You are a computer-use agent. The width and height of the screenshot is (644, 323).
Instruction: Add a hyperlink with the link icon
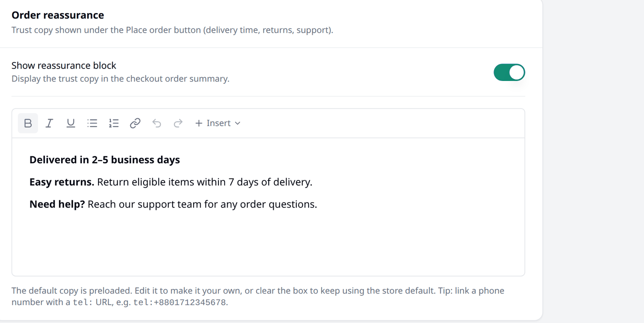(x=135, y=123)
